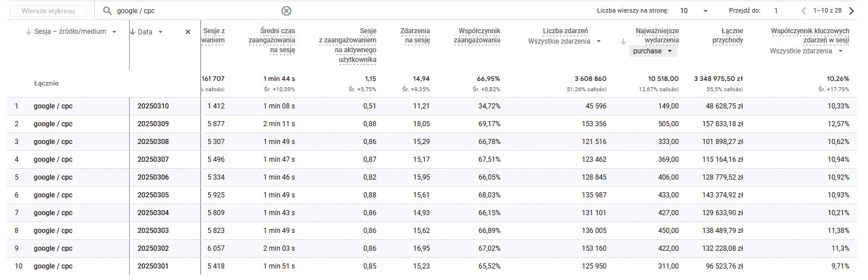Viewport: 868px width, 280px height.
Task: Open the rows per page dropdown
Action: point(705,11)
